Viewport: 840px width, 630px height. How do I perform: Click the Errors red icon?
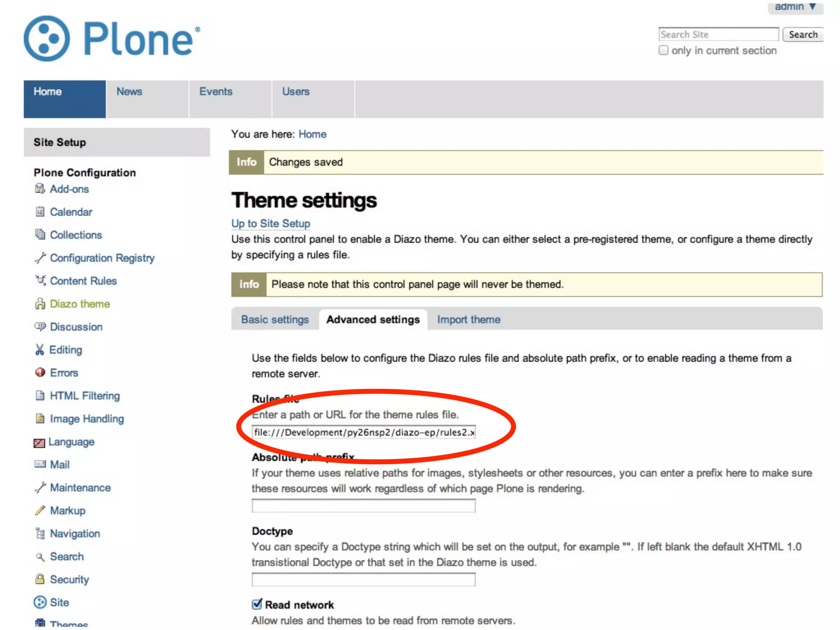coord(40,372)
